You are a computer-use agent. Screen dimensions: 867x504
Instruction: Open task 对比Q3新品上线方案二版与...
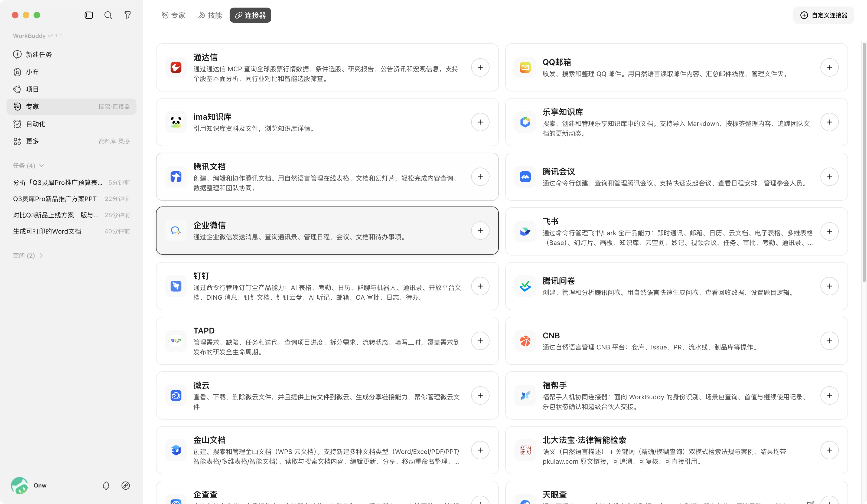coord(71,215)
